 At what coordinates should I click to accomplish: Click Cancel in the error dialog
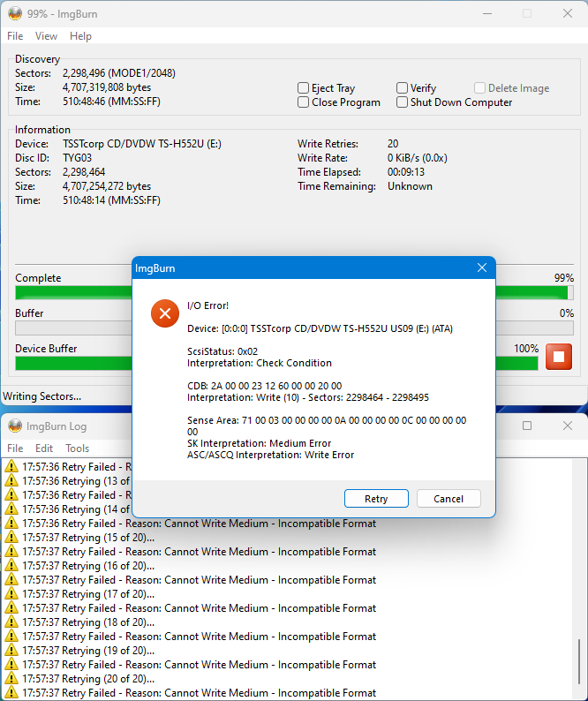pyautogui.click(x=449, y=499)
